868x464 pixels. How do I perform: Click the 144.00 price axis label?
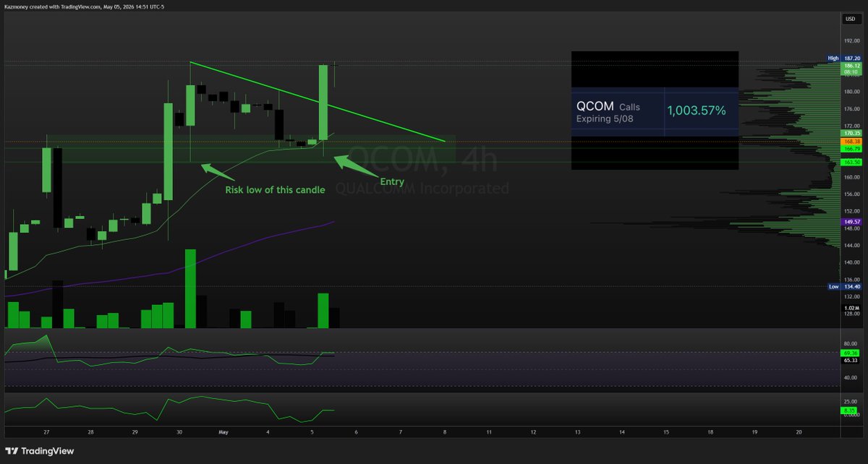pos(851,246)
